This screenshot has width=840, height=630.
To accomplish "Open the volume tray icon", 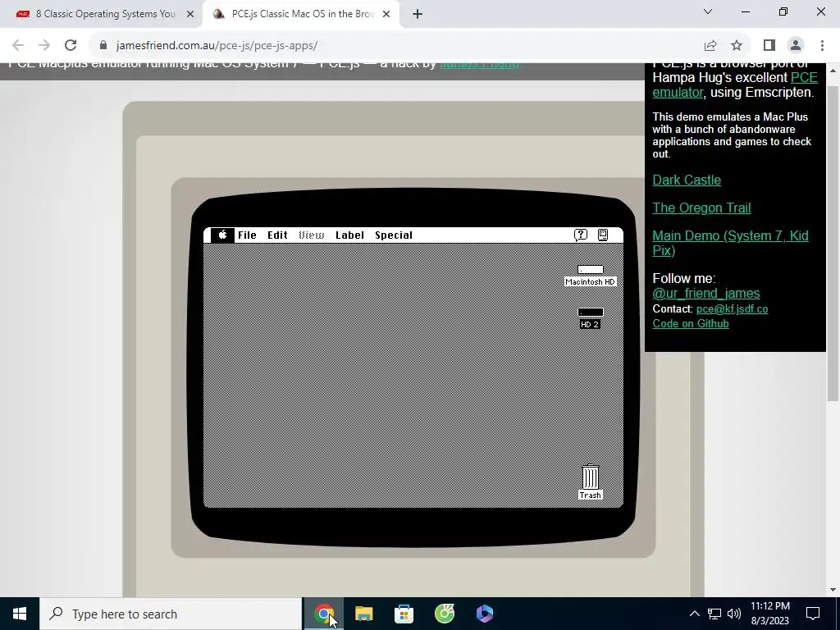I will tap(734, 614).
